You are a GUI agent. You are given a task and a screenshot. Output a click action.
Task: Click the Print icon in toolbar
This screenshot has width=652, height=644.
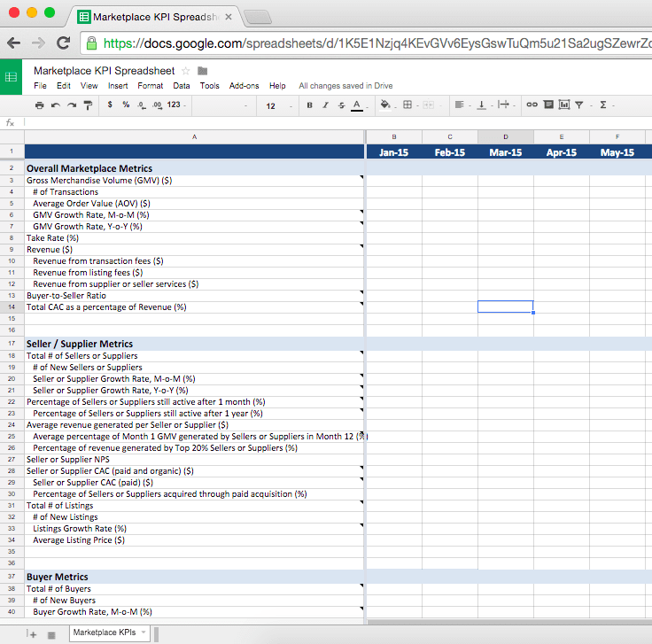click(39, 105)
